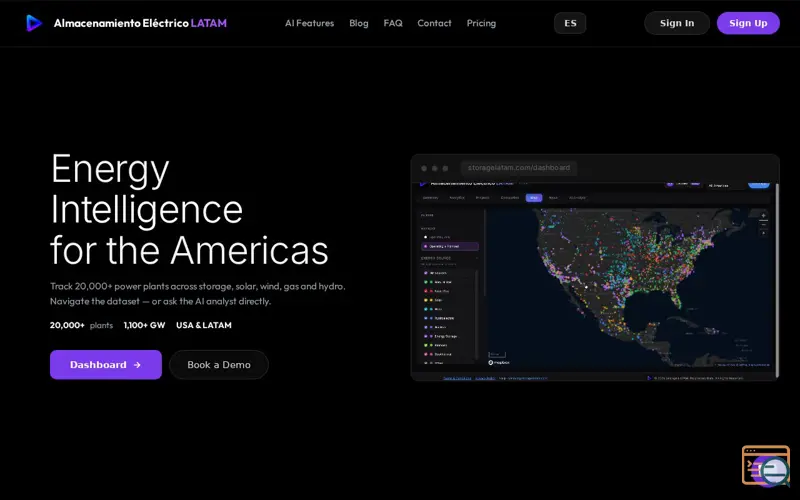The image size is (800, 500).
Task: Open the dashboard map preview image
Action: tap(595, 281)
